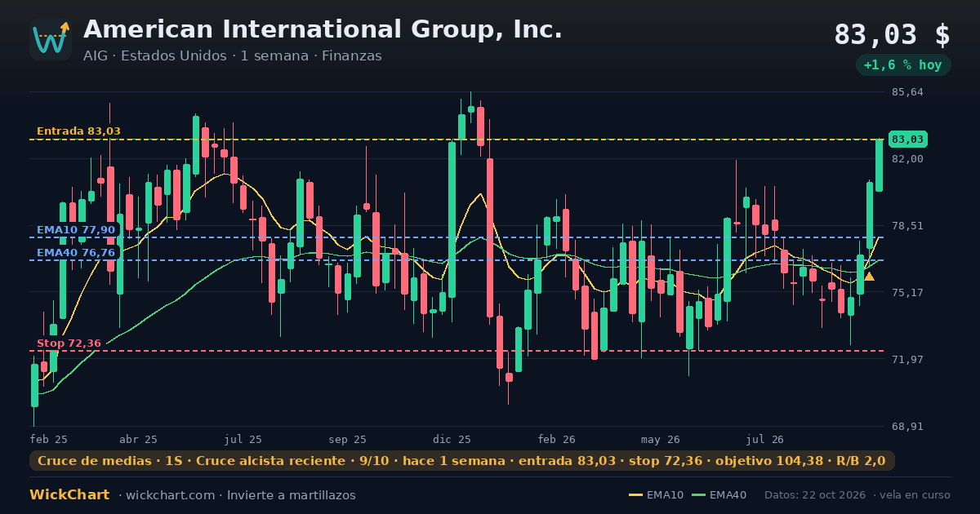Click the Entrada 83,03 line label
The height and width of the screenshot is (514, 980).
pyautogui.click(x=78, y=131)
